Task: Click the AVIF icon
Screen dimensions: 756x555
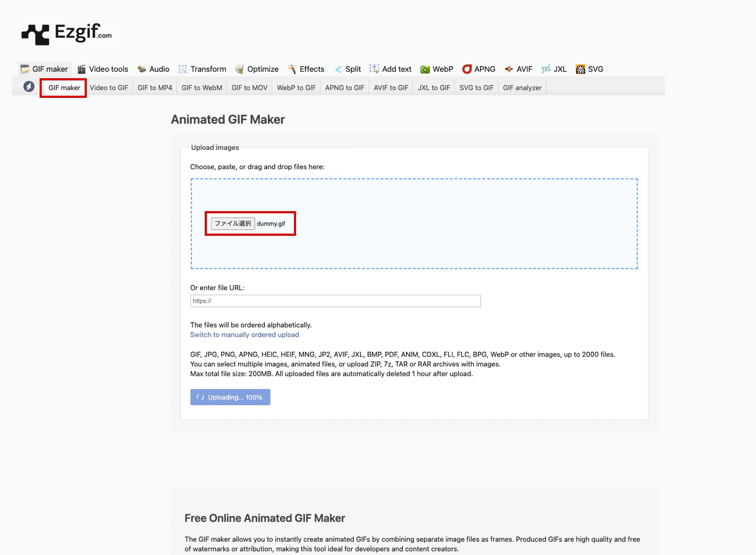Action: [509, 69]
